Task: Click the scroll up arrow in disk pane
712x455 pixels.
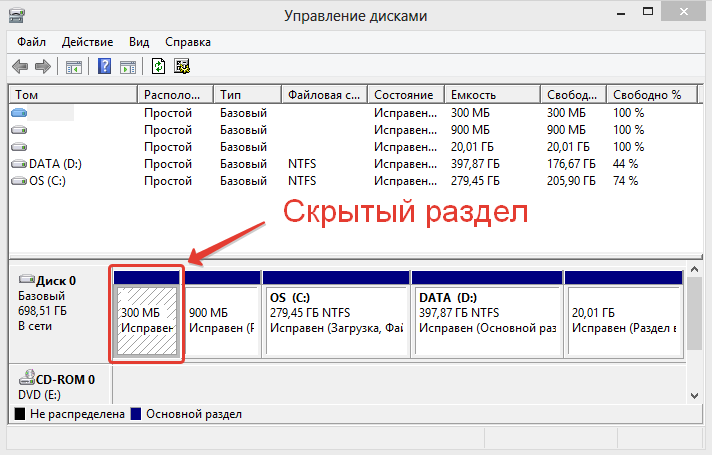Action: point(694,270)
